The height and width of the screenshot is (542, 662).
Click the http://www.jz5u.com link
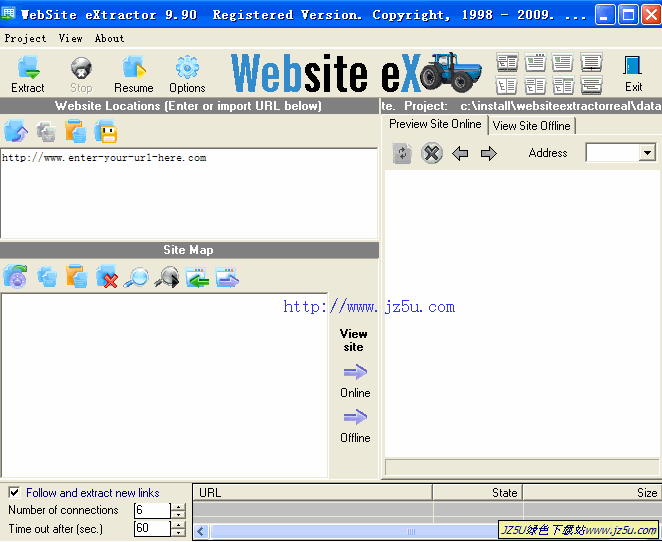pyautogui.click(x=369, y=307)
